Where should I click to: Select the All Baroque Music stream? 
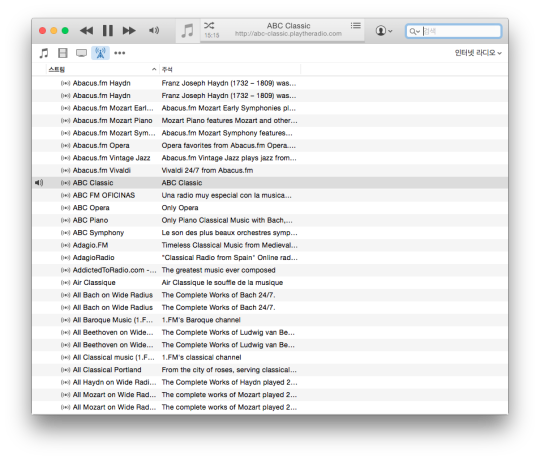click(270, 320)
